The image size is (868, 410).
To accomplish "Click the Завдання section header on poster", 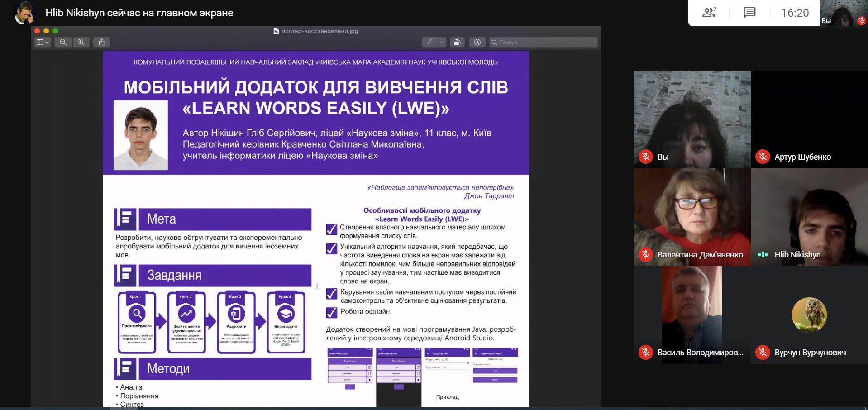I will (x=225, y=275).
